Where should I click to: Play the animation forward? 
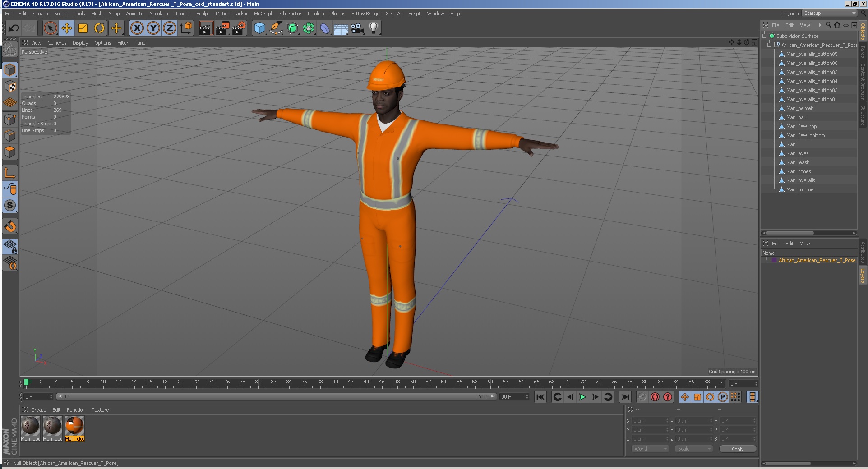click(582, 397)
